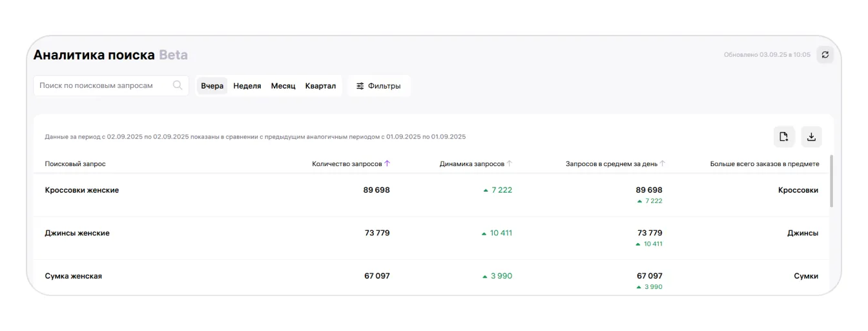
Task: Click the Поисковый запрос column header
Action: click(x=75, y=164)
